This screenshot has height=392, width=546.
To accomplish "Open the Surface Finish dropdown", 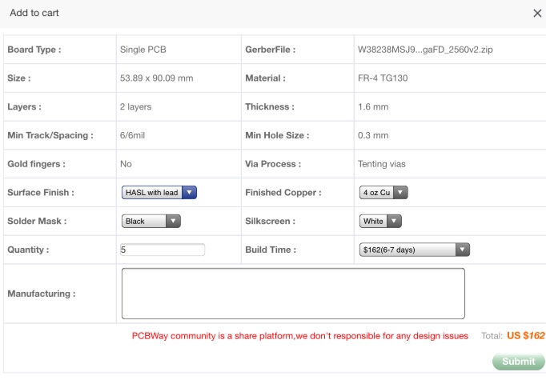I will pos(159,193).
